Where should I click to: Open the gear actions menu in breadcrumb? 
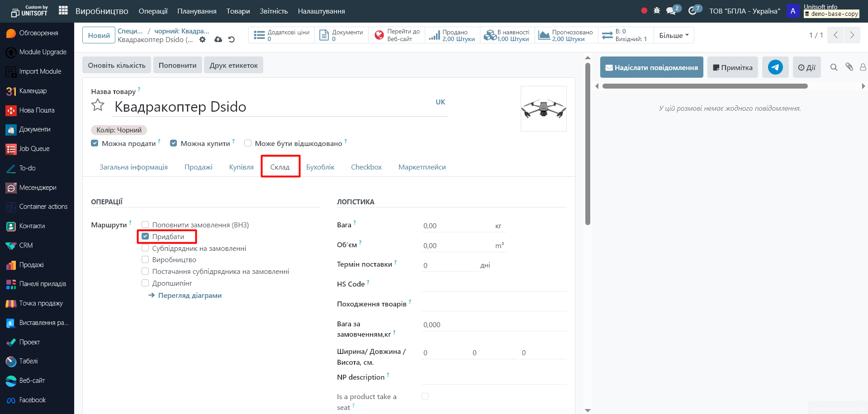click(203, 40)
